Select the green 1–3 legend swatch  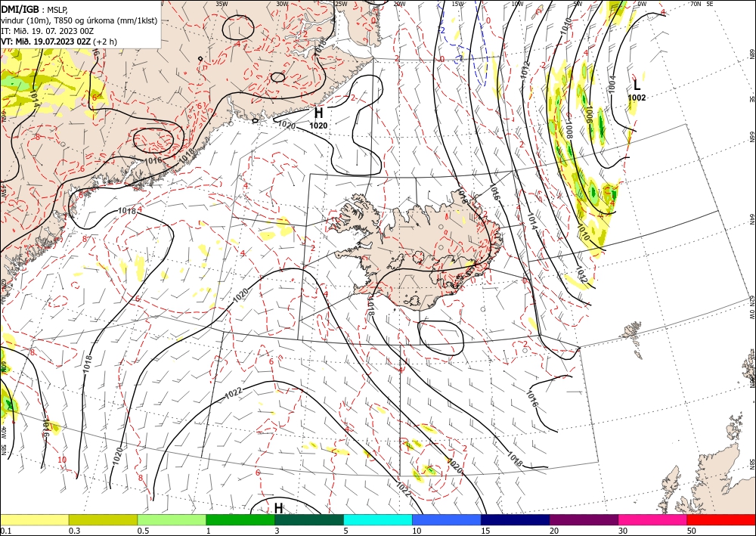[240, 519]
